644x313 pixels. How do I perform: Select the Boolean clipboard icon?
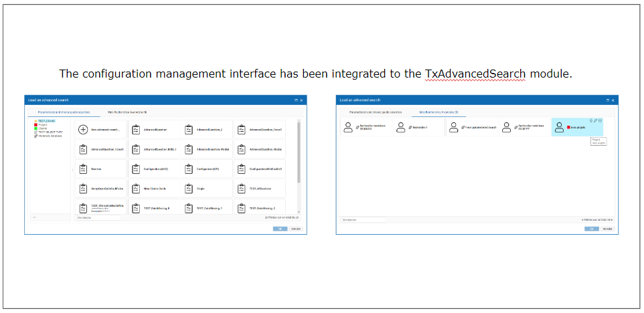pyautogui.click(x=83, y=169)
